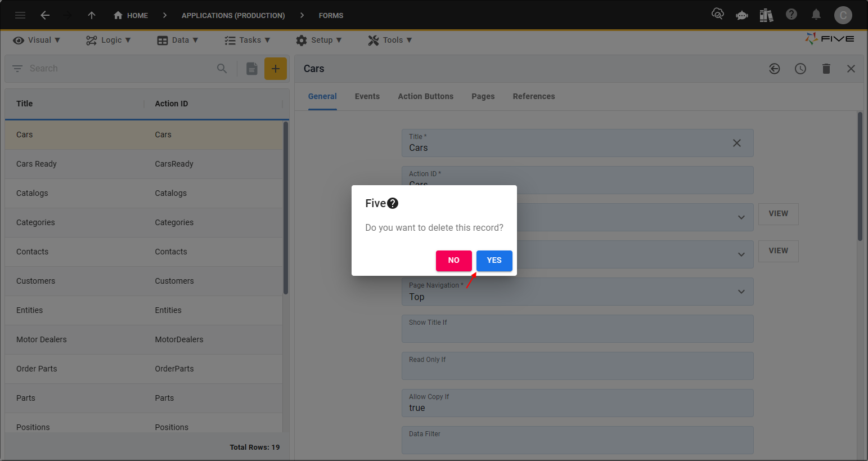
Task: Sort by Title column header
Action: pyautogui.click(x=24, y=104)
